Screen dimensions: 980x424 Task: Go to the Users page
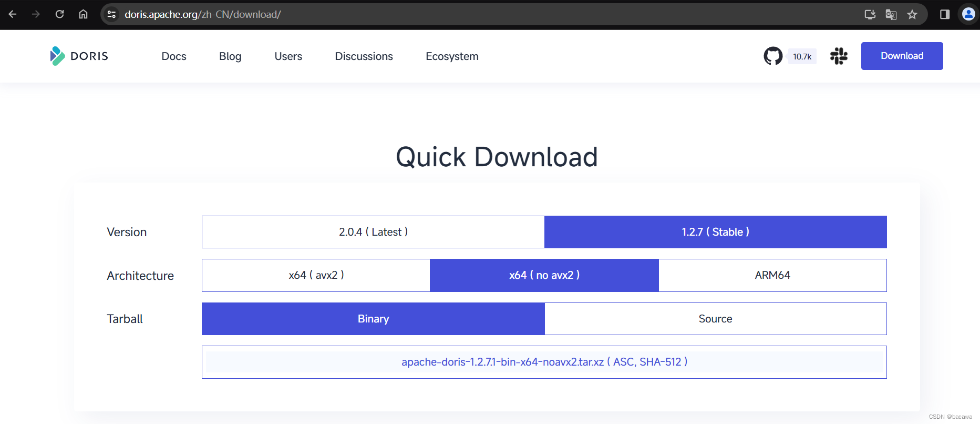[288, 56]
